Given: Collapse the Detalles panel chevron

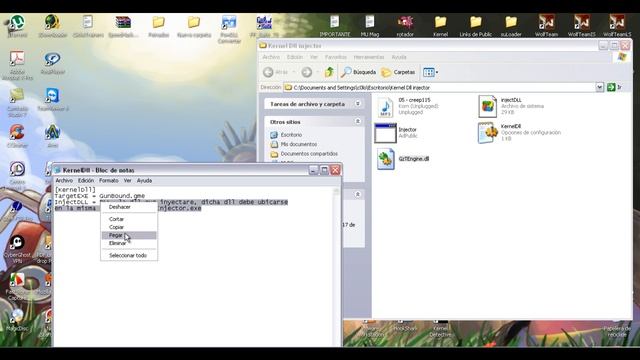Looking at the screenshot, I should point(358,194).
